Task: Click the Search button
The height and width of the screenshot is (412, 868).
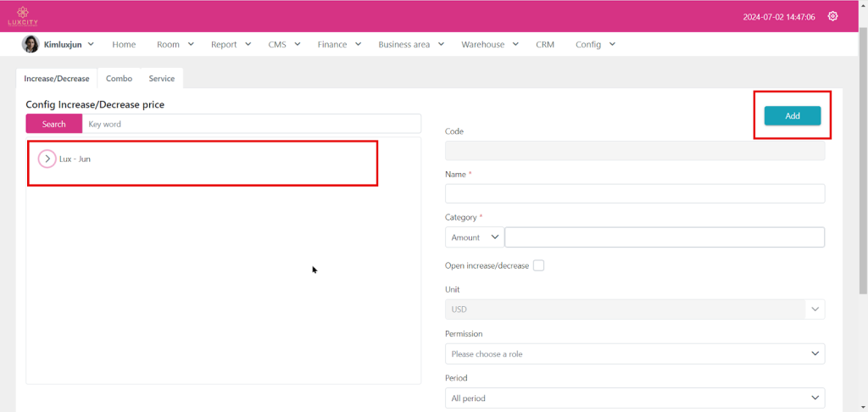Action: pyautogui.click(x=54, y=124)
